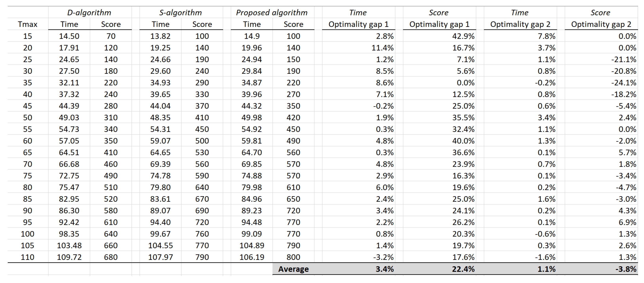
Task: Click D-algorithm time value 14.50
Action: [69, 36]
